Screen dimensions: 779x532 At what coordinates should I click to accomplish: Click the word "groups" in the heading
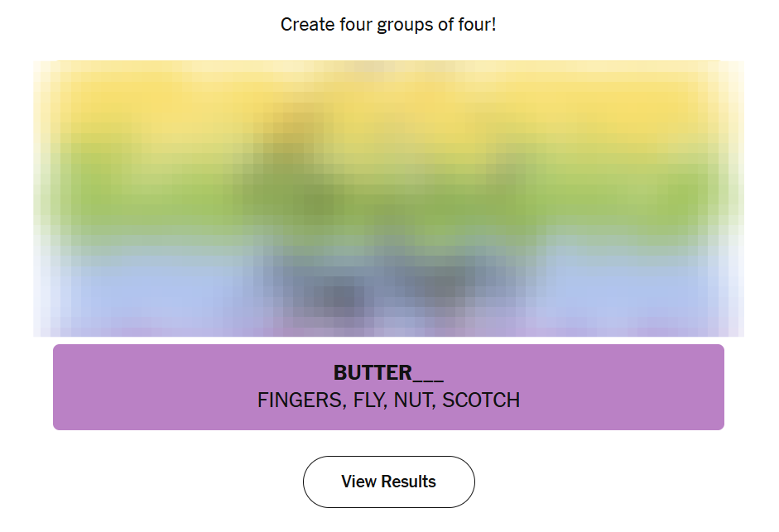coord(404,25)
